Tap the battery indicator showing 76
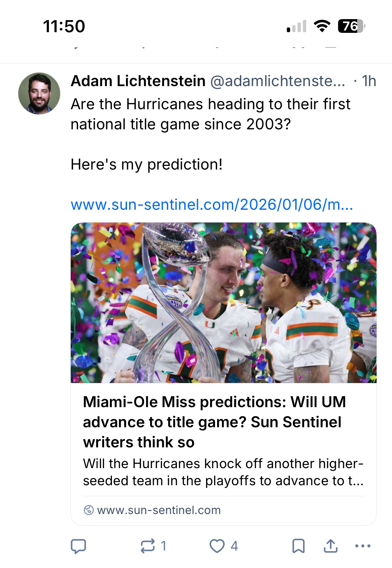The image size is (392, 568). pyautogui.click(x=351, y=26)
